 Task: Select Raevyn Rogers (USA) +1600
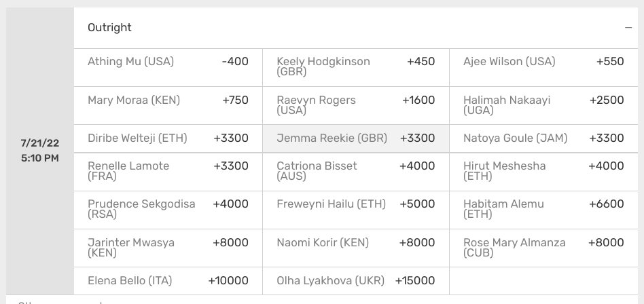coord(356,105)
